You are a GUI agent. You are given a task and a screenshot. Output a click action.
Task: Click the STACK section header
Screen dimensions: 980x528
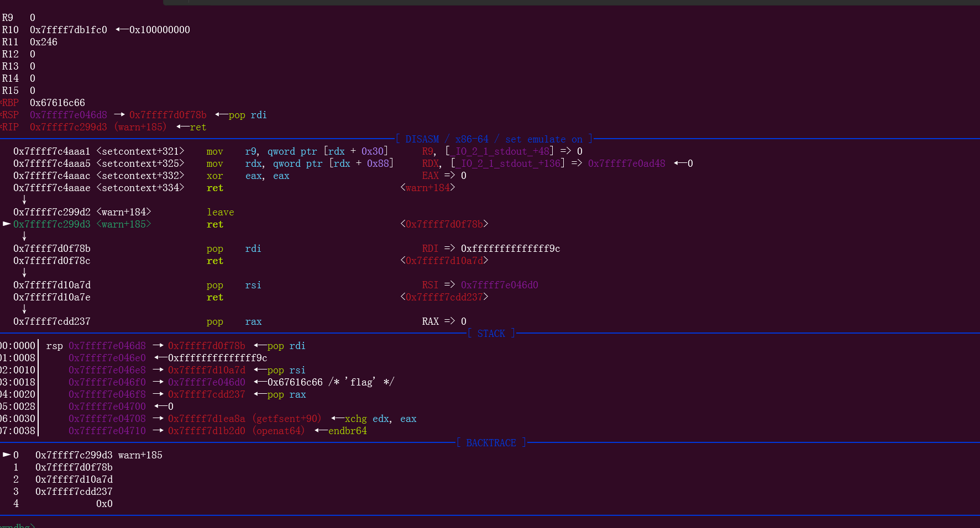491,334
